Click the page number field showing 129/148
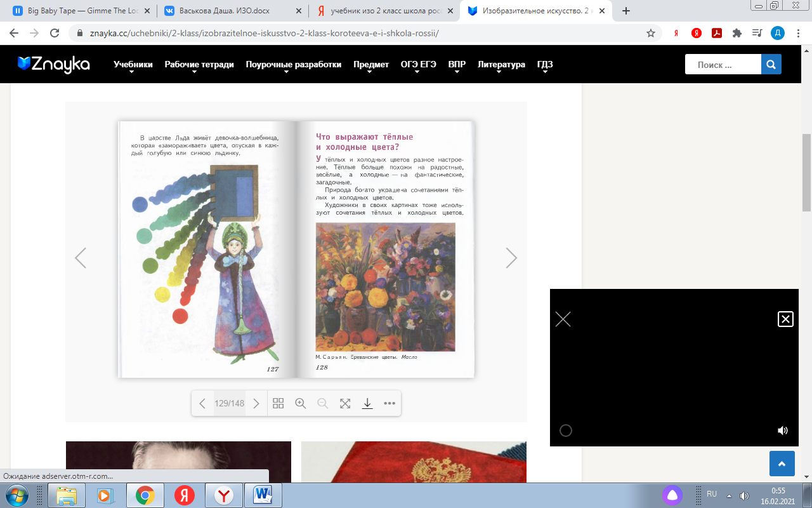The height and width of the screenshot is (508, 812). [x=229, y=403]
